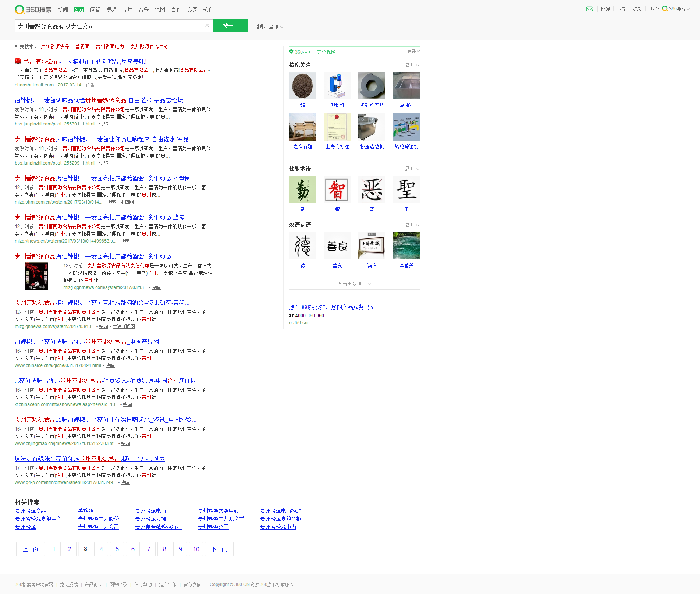Open the 圣 character thumbnail
700x594 pixels.
(406, 190)
